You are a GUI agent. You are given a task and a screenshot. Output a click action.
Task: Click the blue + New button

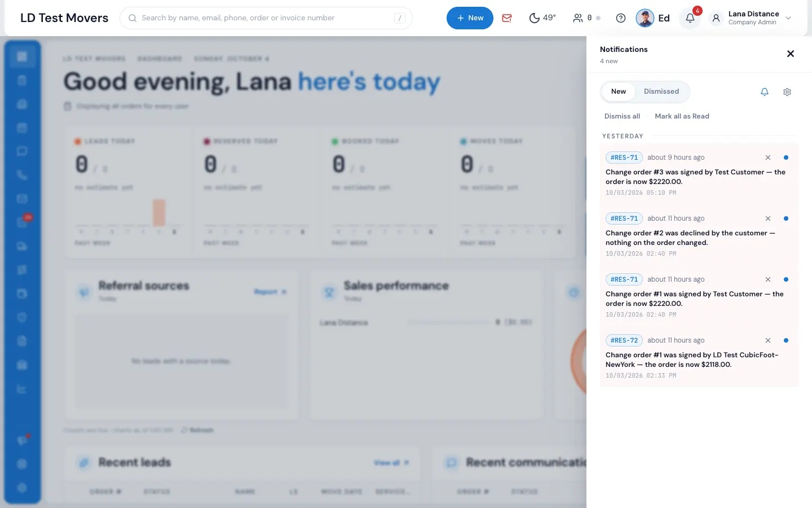[x=470, y=18]
